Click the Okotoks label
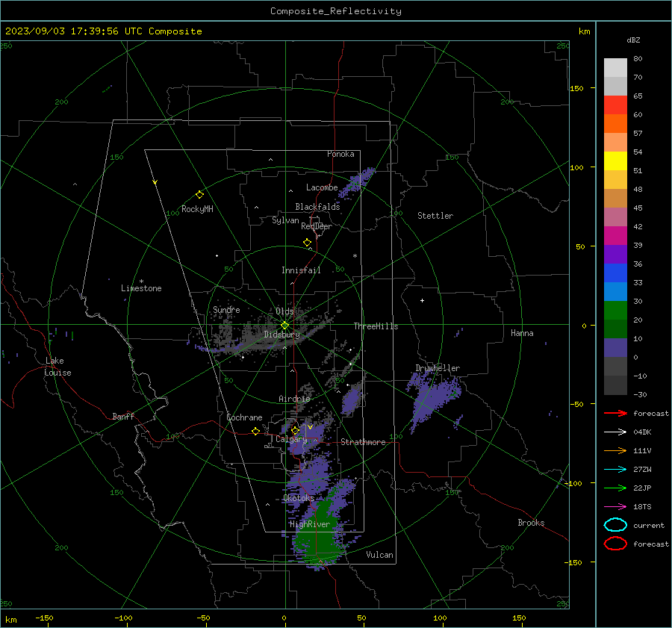This screenshot has width=672, height=628. [299, 498]
